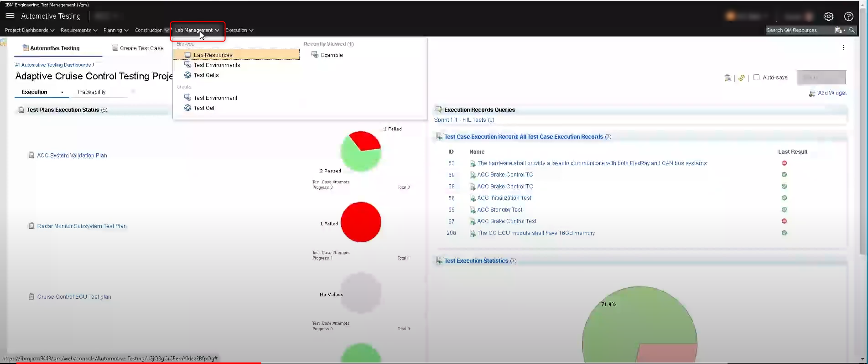Viewport: 868px width, 364px height.
Task: Choose Test Cells under Browse
Action: click(x=206, y=75)
